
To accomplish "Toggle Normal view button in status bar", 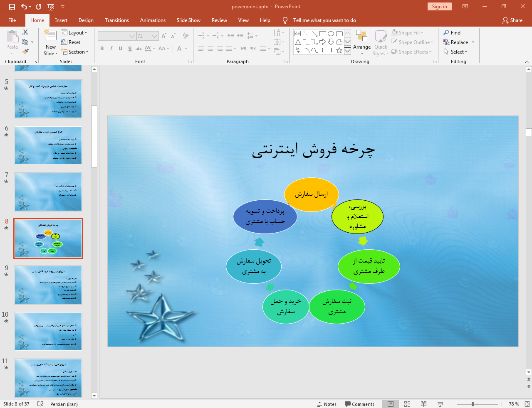I will point(391,404).
